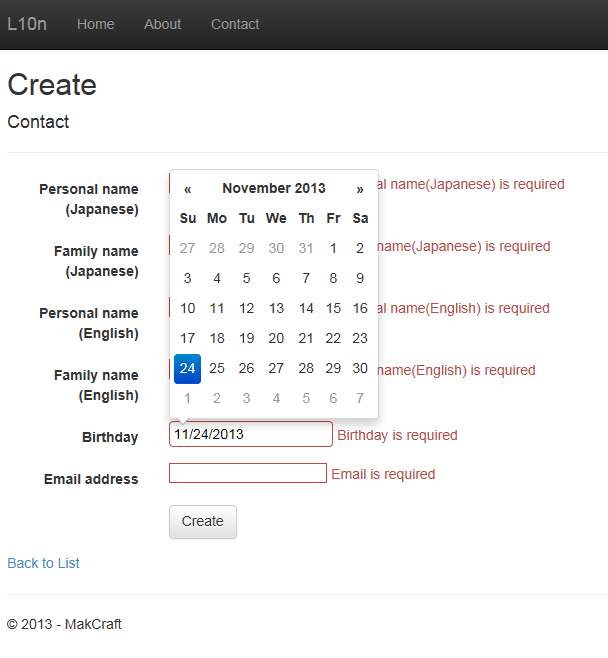
Task: Select highlighted day 24 in calendar
Action: point(187,368)
